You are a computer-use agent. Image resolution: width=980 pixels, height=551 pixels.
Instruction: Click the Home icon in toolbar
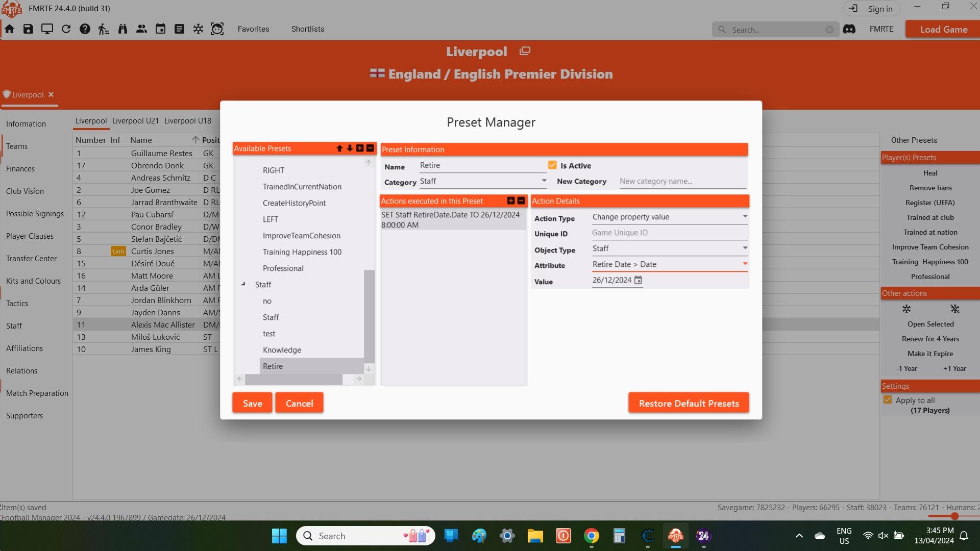click(10, 29)
